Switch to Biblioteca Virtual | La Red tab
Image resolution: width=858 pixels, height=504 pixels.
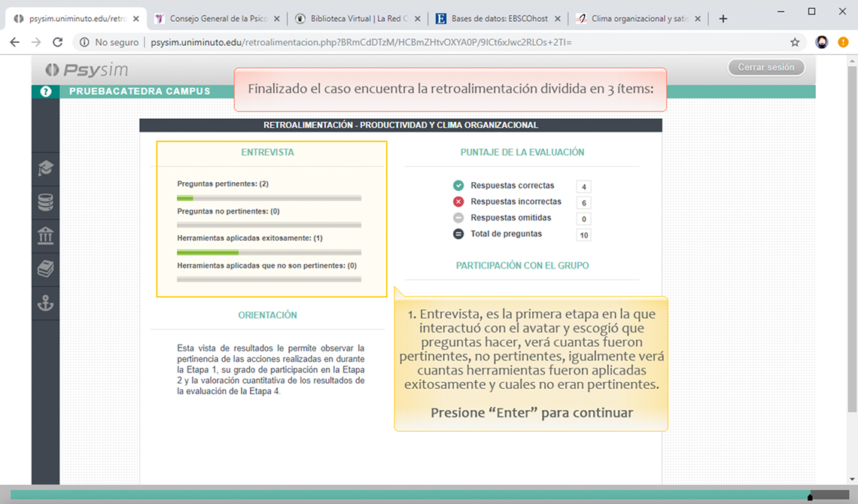(359, 19)
